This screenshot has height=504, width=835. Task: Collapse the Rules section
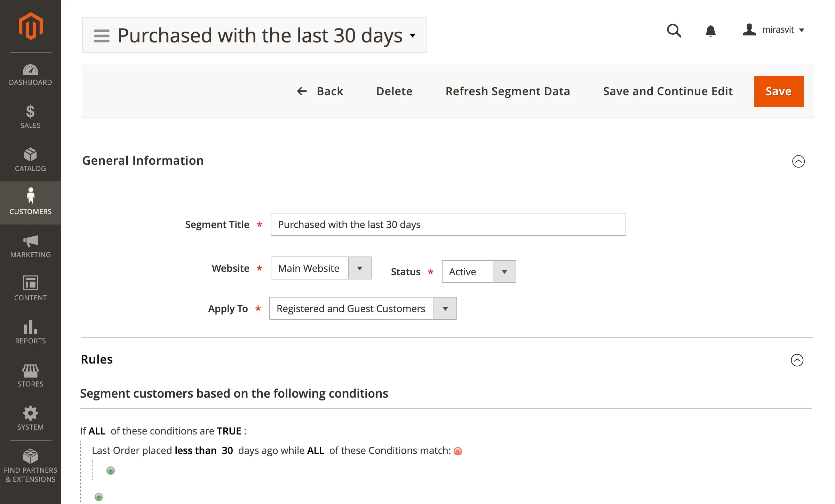(x=797, y=360)
